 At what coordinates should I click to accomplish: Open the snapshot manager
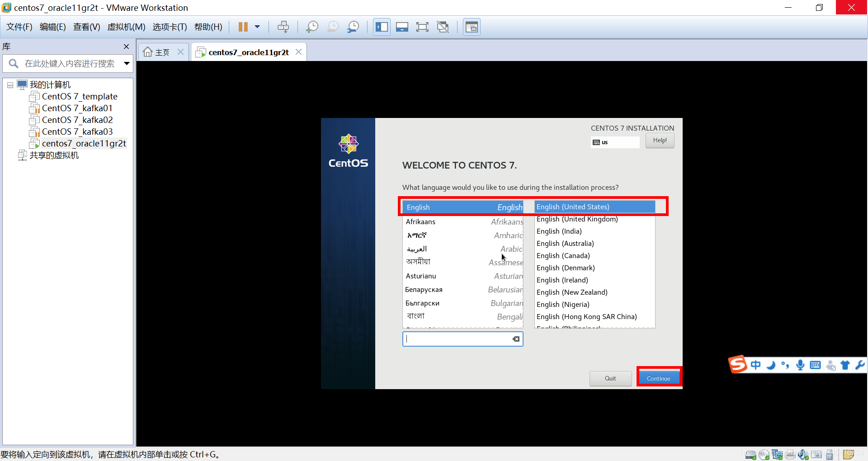353,27
